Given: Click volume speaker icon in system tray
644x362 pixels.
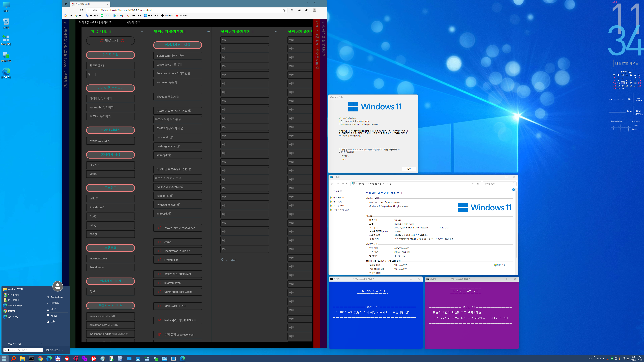Looking at the screenshot, I should pos(604,358).
